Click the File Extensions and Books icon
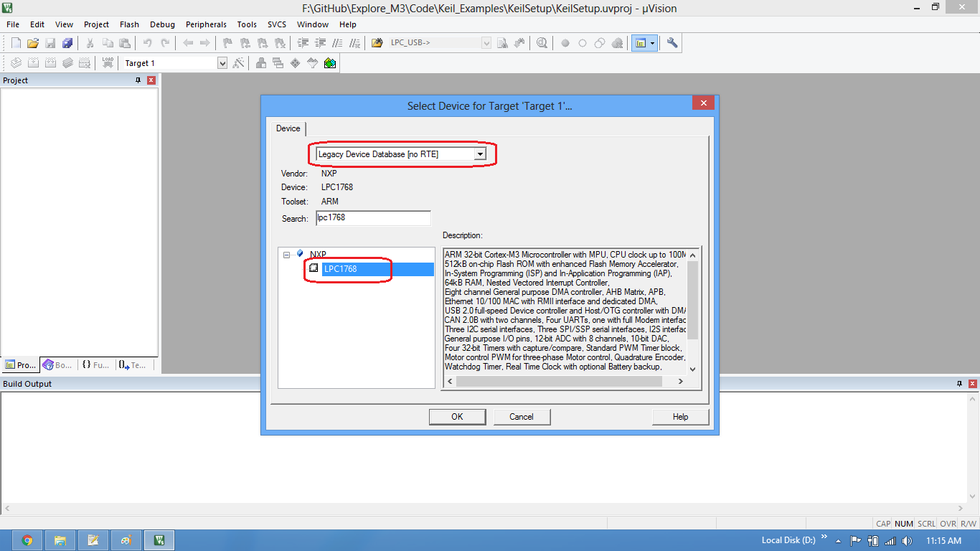Viewport: 980px width, 551px height. pos(261,63)
